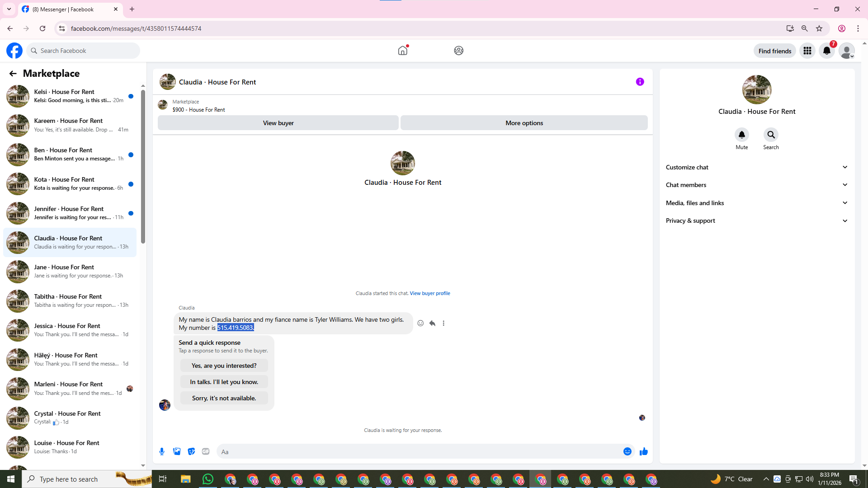868x488 pixels.
Task: Click the browser address bar
Action: 425,28
